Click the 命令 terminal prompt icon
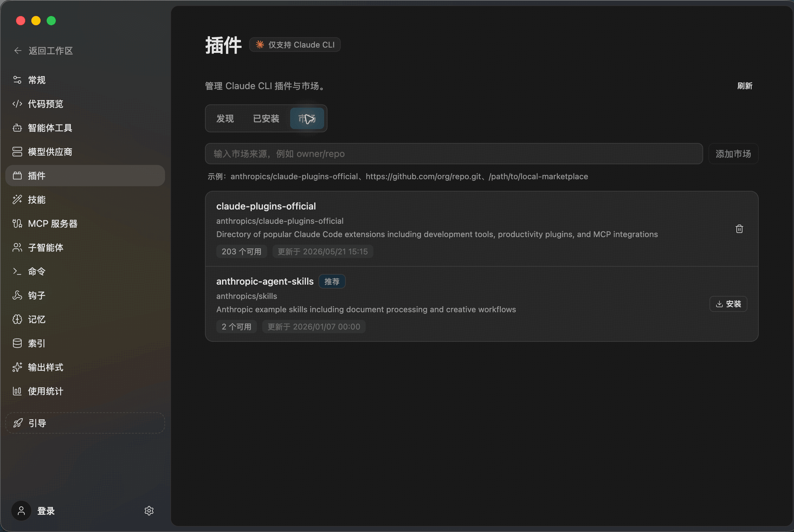The height and width of the screenshot is (532, 794). [17, 271]
